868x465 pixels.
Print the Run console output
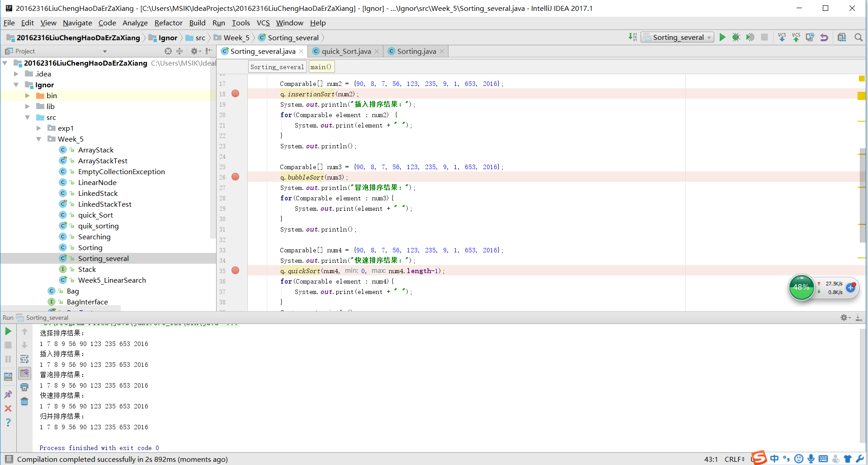pyautogui.click(x=24, y=387)
